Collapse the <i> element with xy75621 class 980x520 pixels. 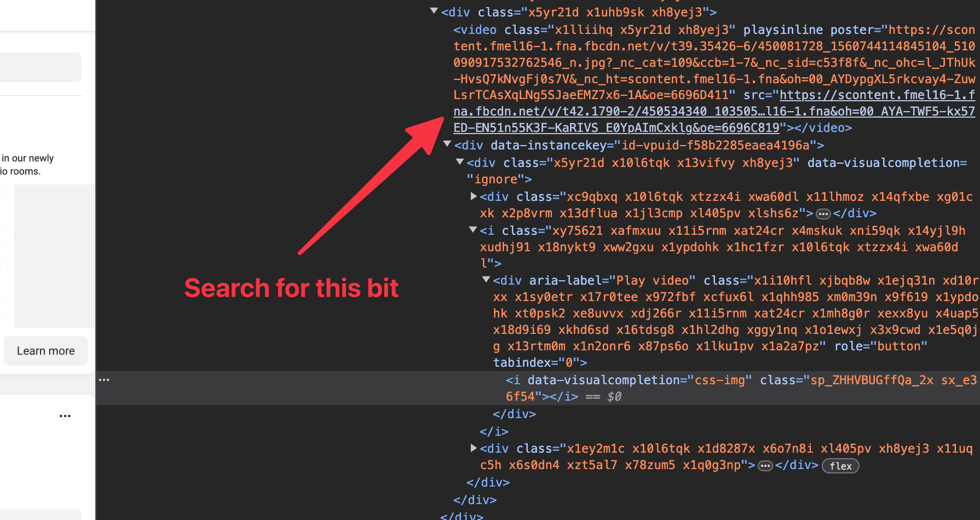click(472, 229)
